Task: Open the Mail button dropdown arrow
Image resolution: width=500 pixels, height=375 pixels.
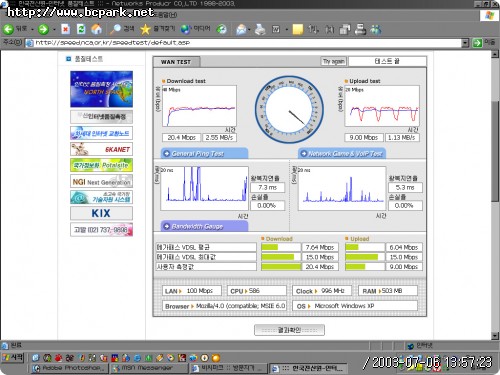Action: pos(249,30)
